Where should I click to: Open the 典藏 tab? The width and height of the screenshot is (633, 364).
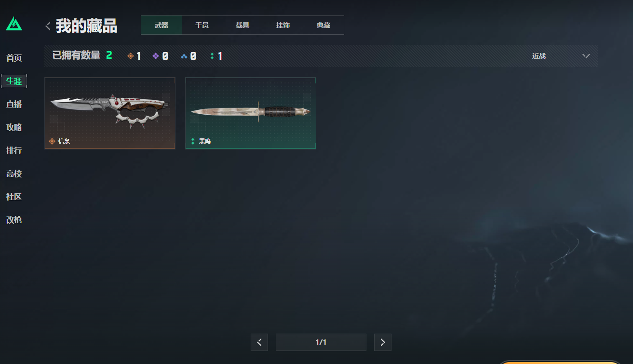click(323, 25)
